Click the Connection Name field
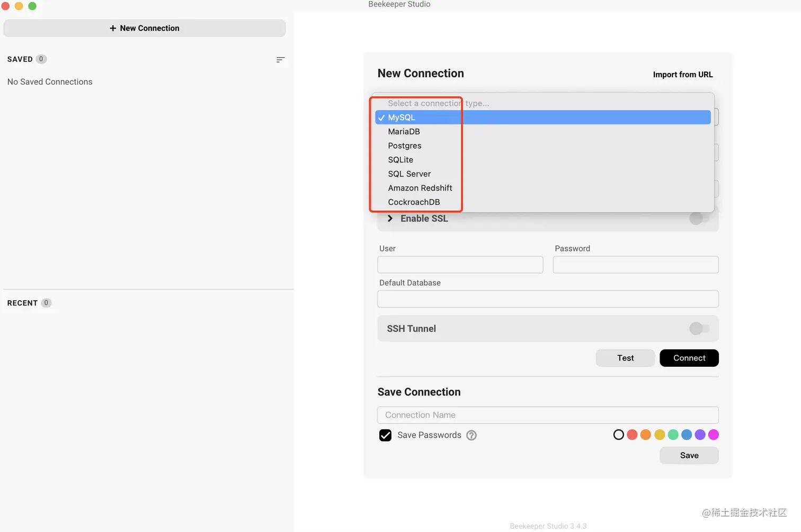Viewport: 801px width, 532px height. coord(548,415)
